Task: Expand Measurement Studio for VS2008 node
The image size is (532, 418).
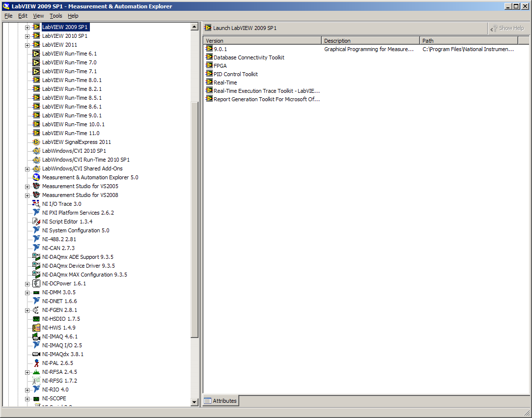Action: [x=27, y=195]
